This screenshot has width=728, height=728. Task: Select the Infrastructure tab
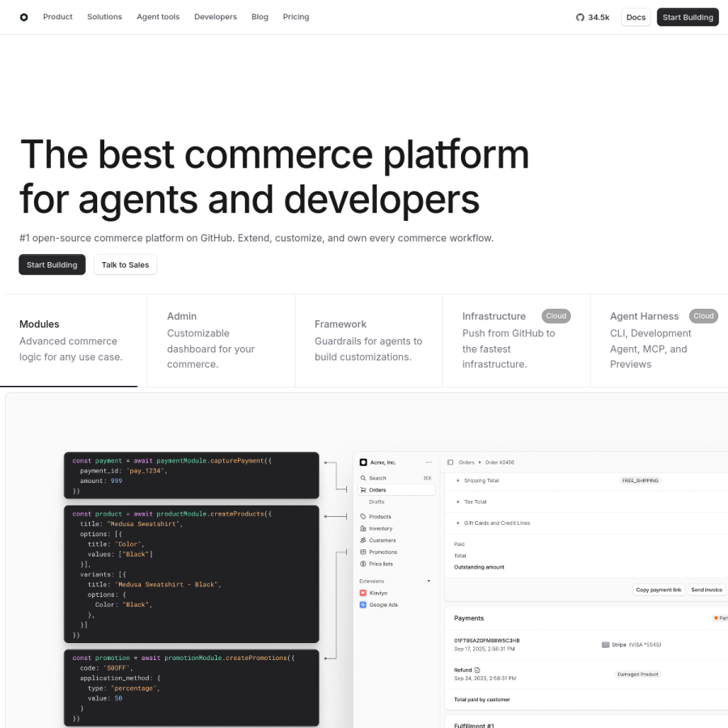point(516,341)
